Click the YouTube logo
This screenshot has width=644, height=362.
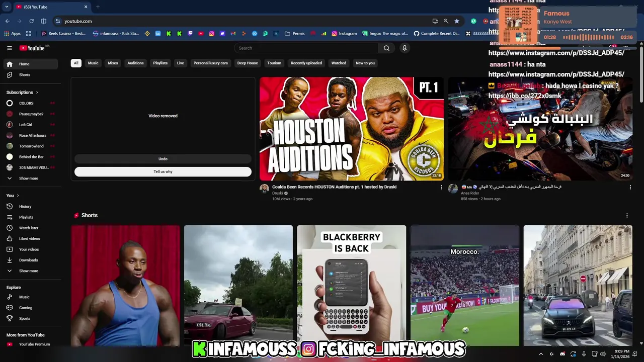[x=32, y=48]
